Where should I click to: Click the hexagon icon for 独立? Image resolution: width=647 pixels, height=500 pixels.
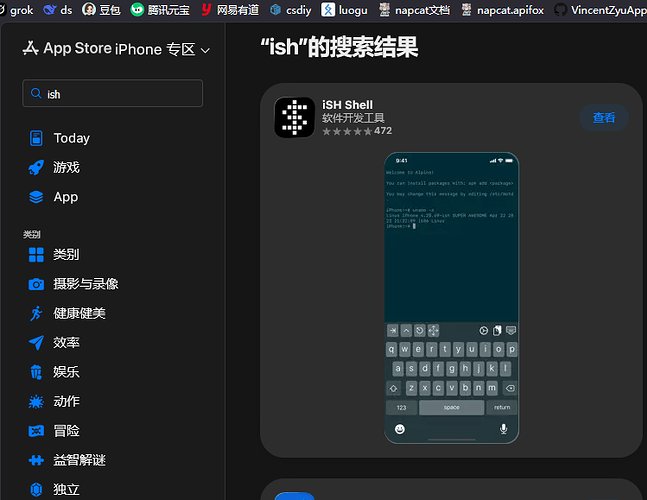pos(36,490)
